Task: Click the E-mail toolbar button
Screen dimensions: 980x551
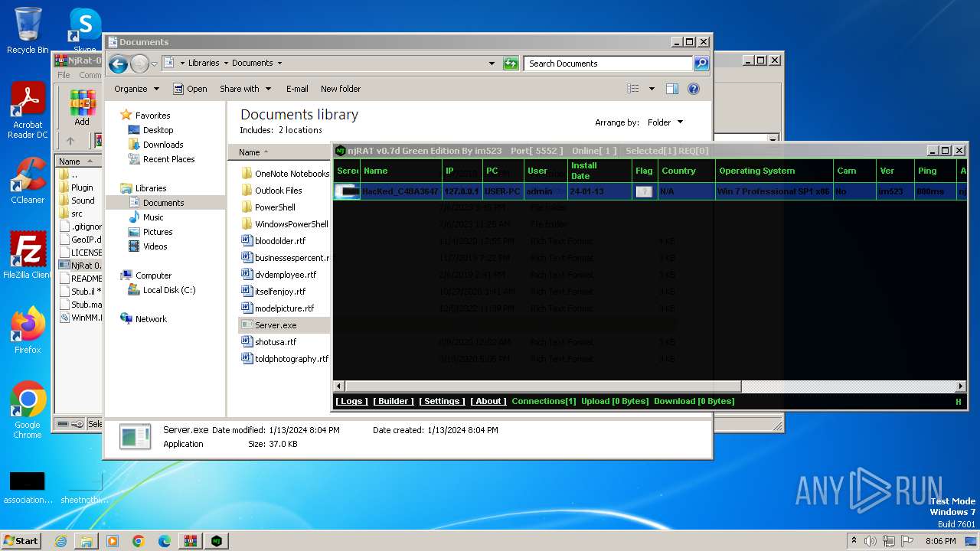Action: coord(297,89)
